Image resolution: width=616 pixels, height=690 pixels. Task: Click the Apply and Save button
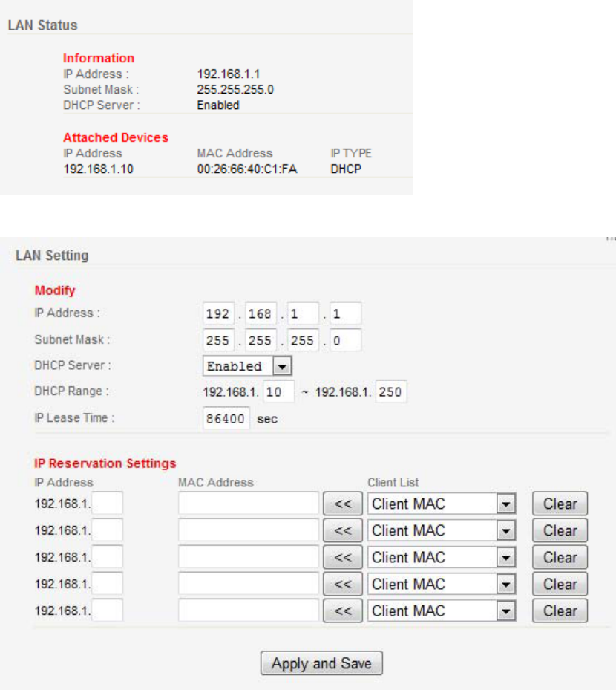tap(321, 663)
